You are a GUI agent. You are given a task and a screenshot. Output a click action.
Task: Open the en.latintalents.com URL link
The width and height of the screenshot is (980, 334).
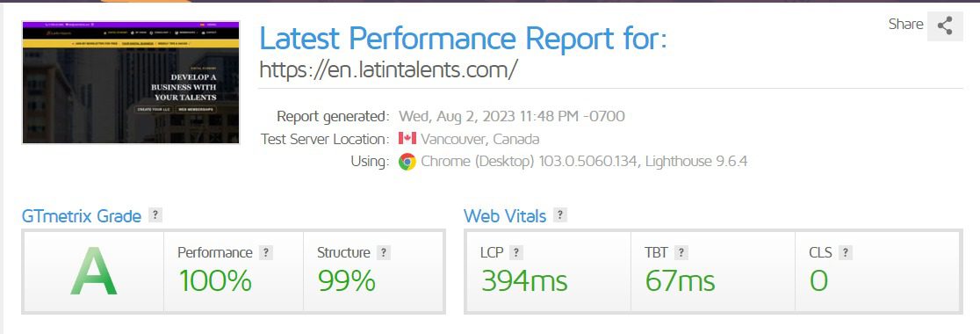click(x=388, y=69)
